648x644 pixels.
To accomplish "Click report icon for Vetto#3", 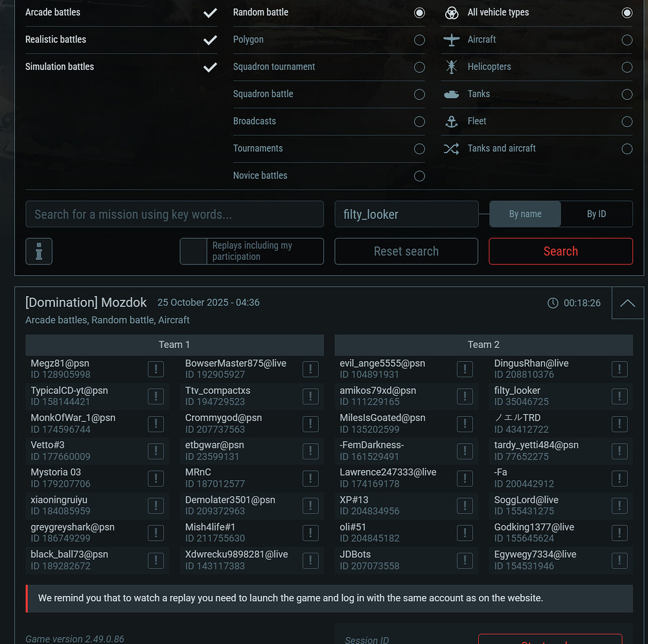I will 156,451.
